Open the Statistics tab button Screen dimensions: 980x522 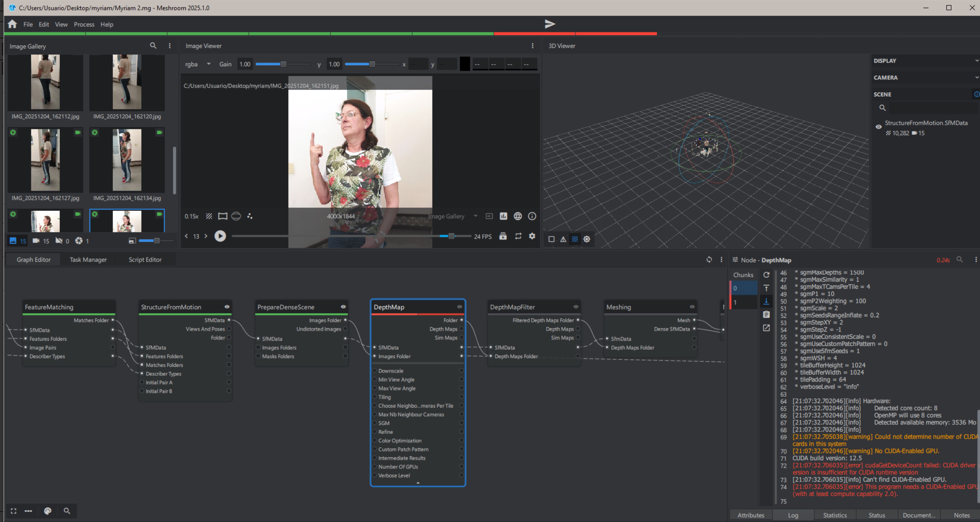(835, 515)
